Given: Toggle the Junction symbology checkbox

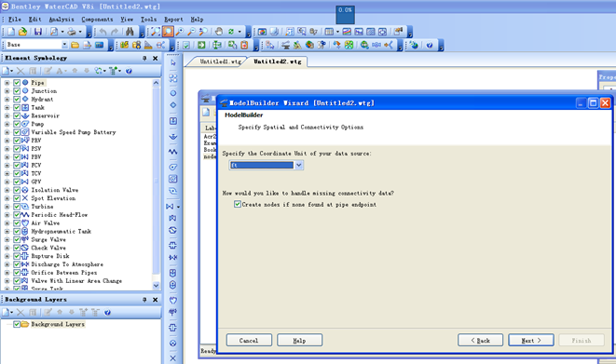Looking at the screenshot, I should coord(17,91).
